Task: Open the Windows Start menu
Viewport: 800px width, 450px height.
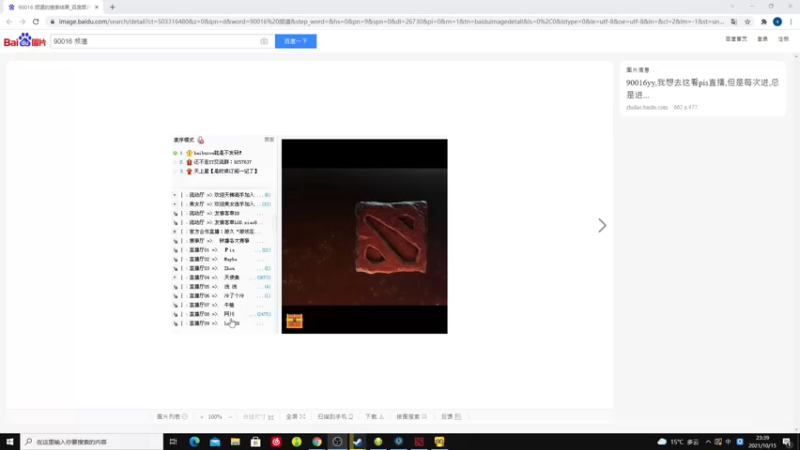Action: point(10,442)
